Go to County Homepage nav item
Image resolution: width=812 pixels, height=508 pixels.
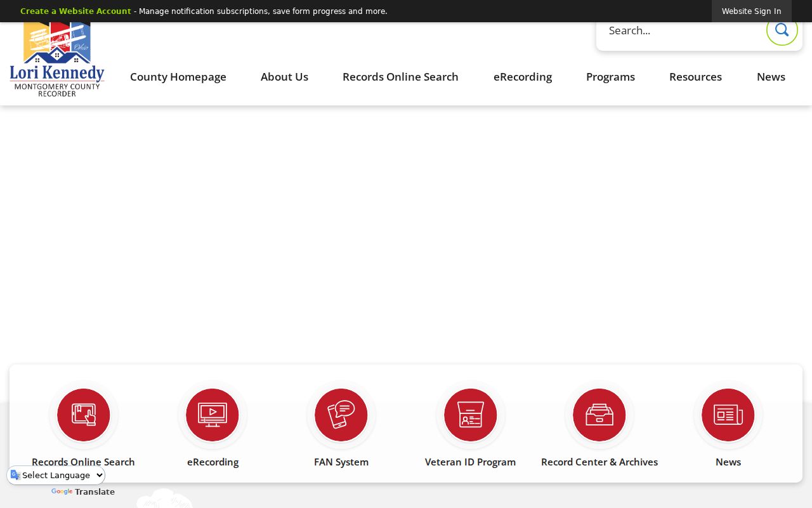pyautogui.click(x=178, y=77)
